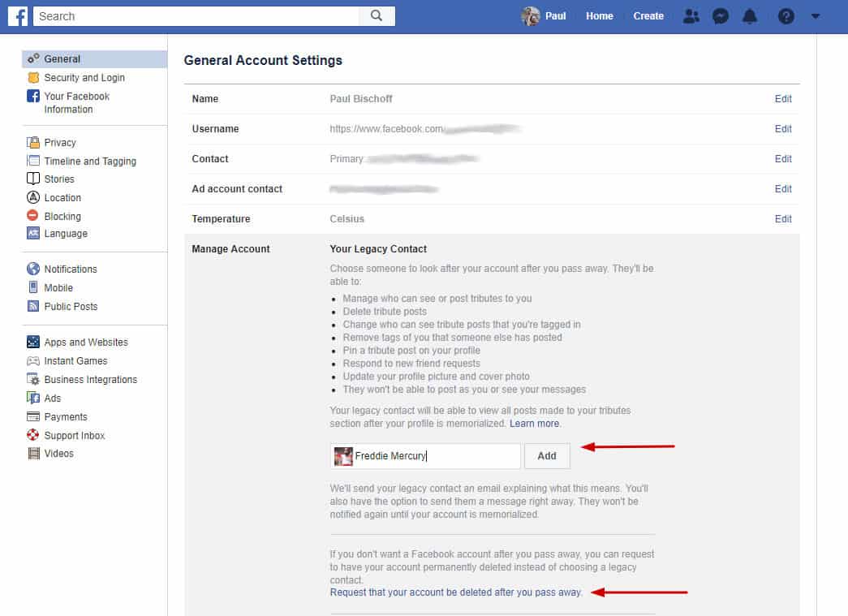The height and width of the screenshot is (616, 848).
Task: Click the Support Inbox lifebuoy icon
Action: (x=33, y=435)
